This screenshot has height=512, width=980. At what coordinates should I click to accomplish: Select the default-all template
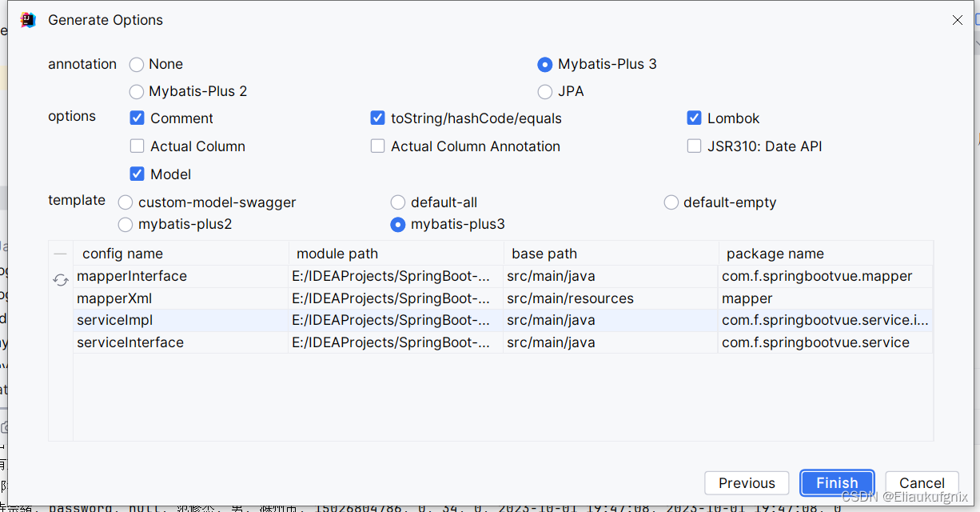397,202
